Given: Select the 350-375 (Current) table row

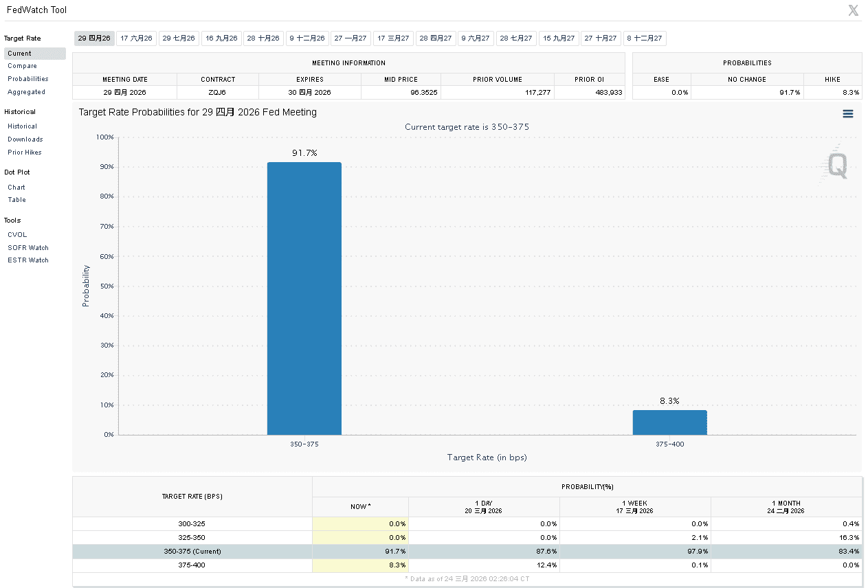Looking at the screenshot, I should click(192, 552).
